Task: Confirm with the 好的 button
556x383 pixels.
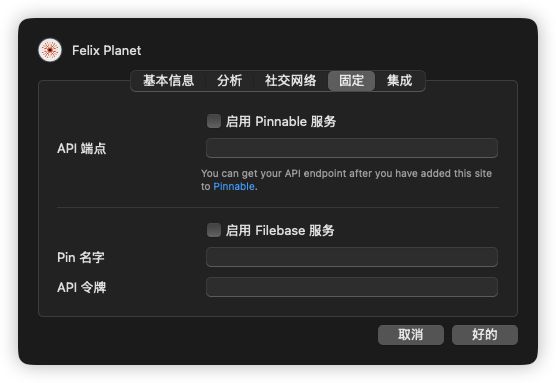Action: (x=485, y=335)
